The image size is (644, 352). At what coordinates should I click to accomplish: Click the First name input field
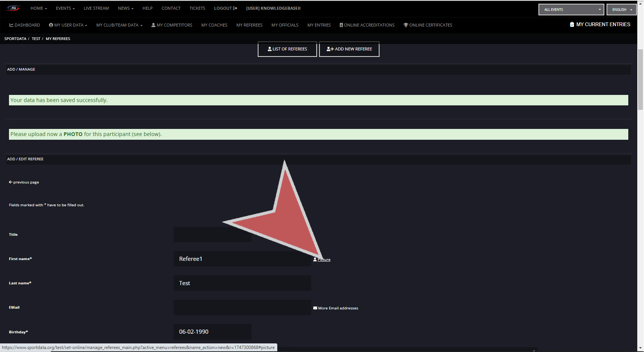tap(242, 259)
